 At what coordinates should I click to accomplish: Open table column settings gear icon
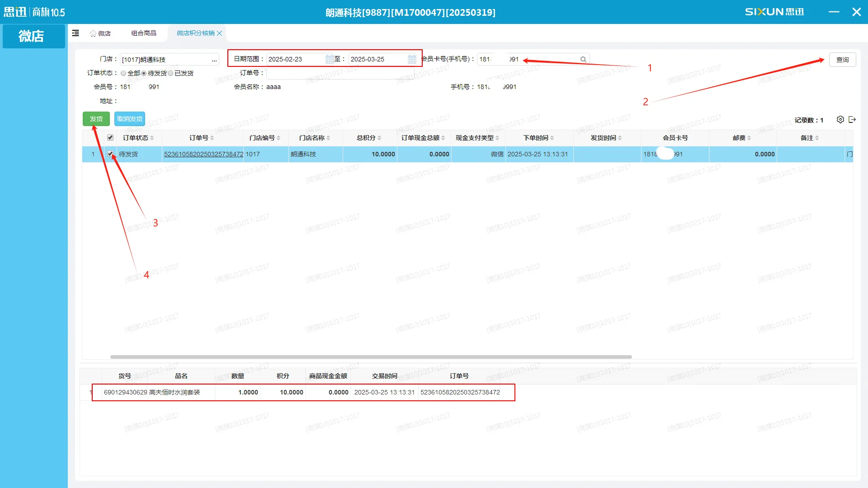point(840,120)
